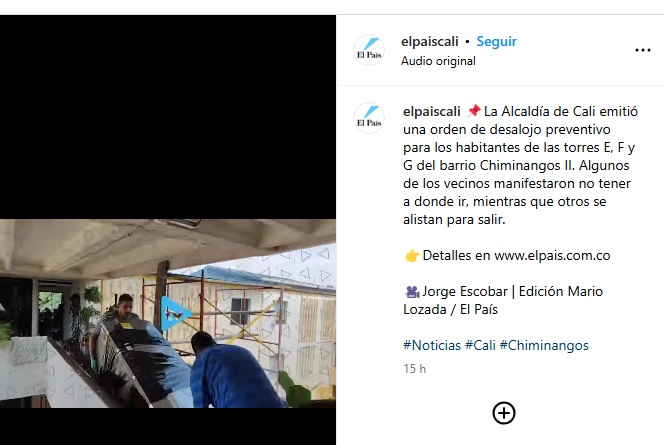Screen dimensions: 664x445
Task: Click the pointing hand emoji before Detalles
Action: [412, 256]
